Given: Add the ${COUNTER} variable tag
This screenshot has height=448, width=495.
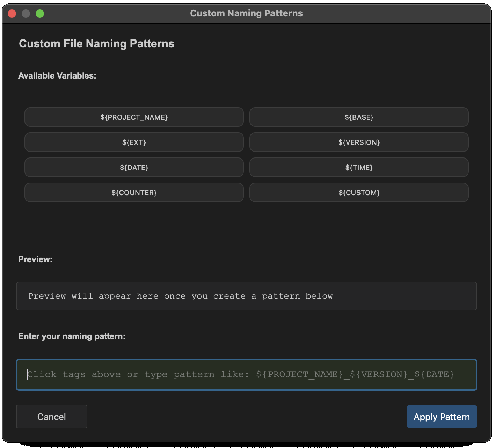Looking at the screenshot, I should point(134,192).
